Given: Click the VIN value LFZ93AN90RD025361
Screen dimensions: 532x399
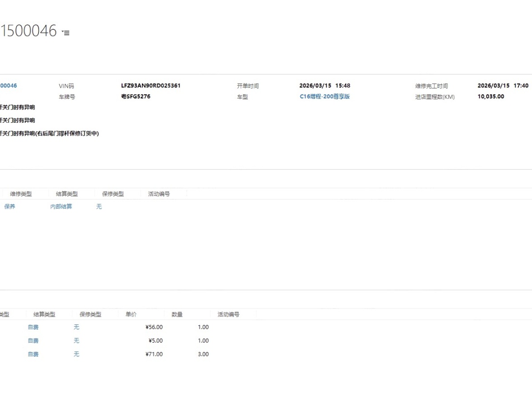Looking at the screenshot, I should coord(151,86).
